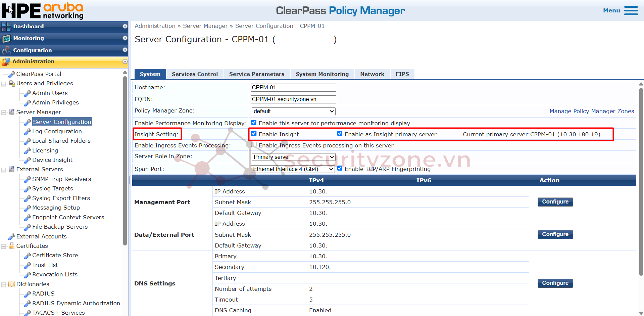Click the Device Insight wrench icon
Viewport: 644px width, 316px height.
28,160
